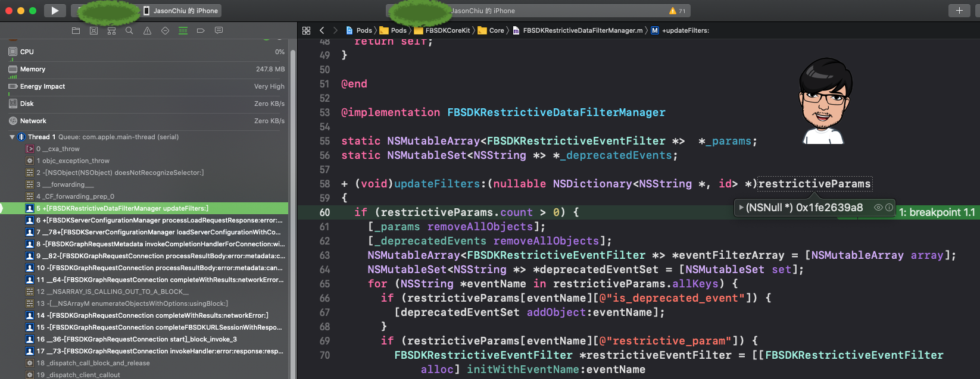Open the Report navigator speech bubble icon
This screenshot has height=379, width=980.
tap(219, 30)
